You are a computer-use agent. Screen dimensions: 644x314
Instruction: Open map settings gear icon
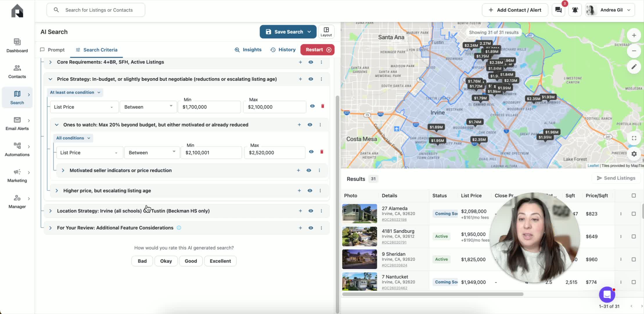pyautogui.click(x=634, y=154)
